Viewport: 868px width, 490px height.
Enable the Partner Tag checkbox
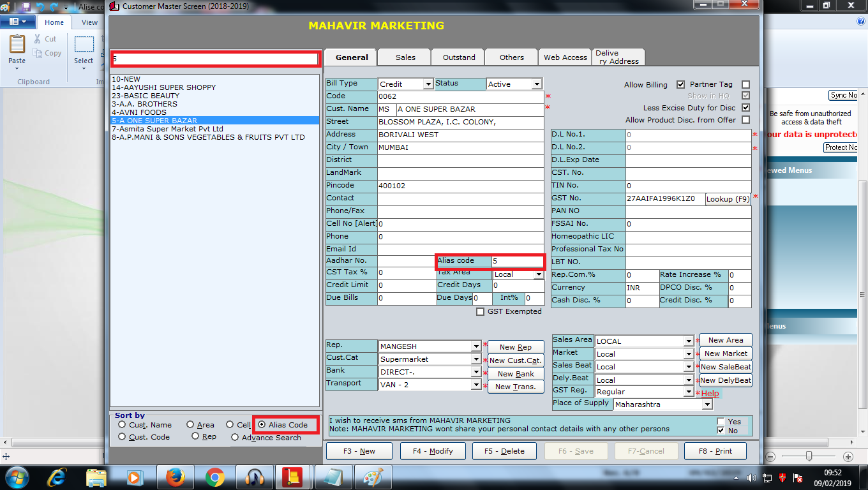coord(745,85)
